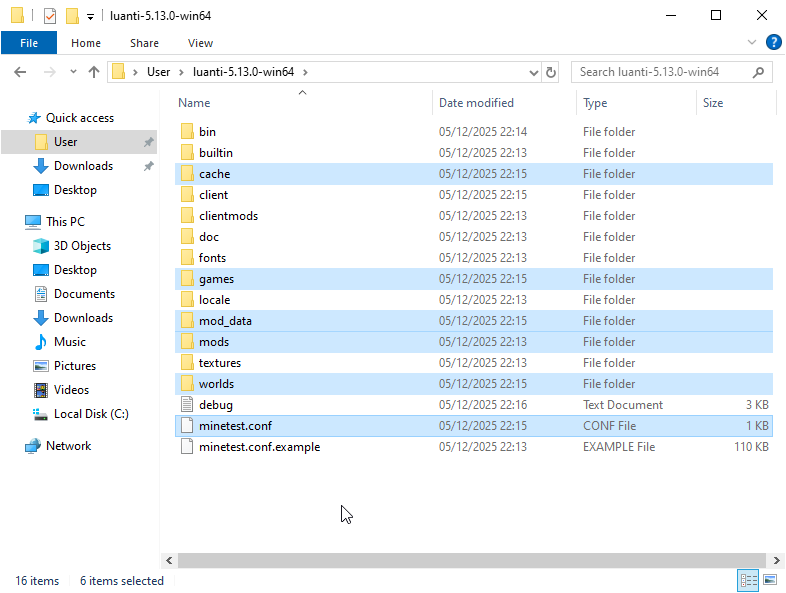
Task: Open Local Disk (C:) in sidebar
Action: [x=91, y=414]
